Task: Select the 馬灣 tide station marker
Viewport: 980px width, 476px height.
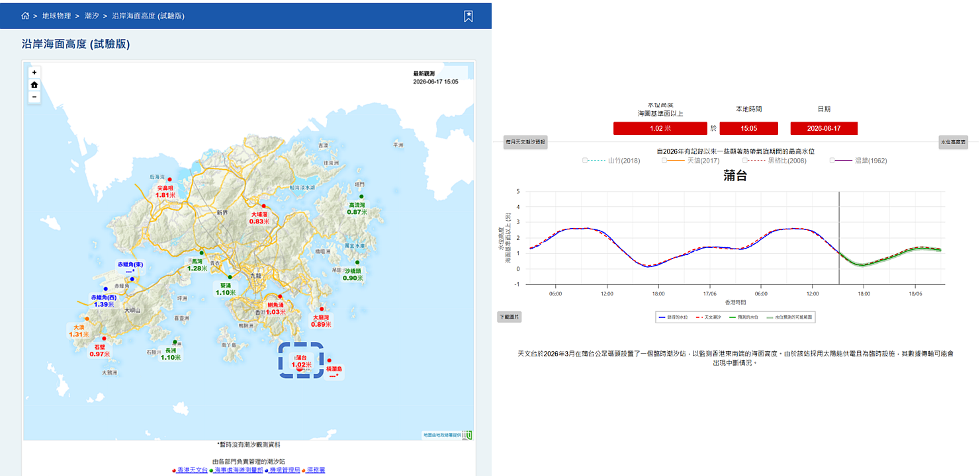Action: pyautogui.click(x=201, y=253)
